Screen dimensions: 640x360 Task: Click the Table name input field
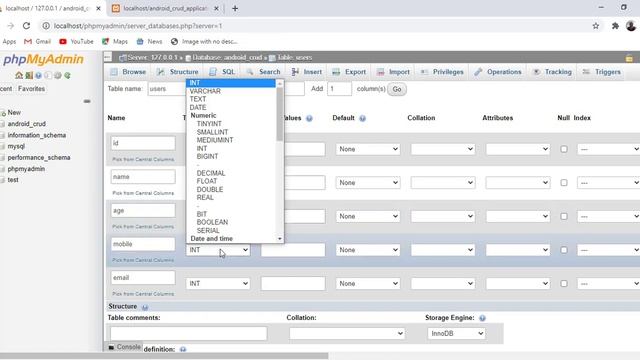click(x=167, y=89)
